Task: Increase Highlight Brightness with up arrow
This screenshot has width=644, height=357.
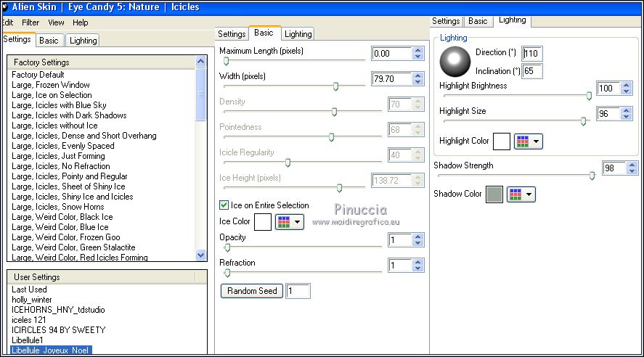Action: [x=626, y=86]
